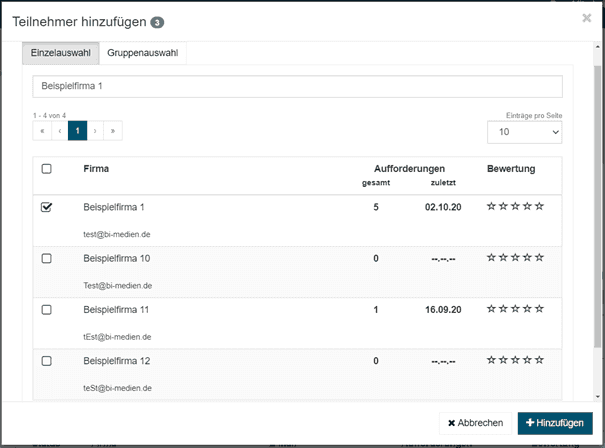The width and height of the screenshot is (605, 448).
Task: Give Beispielfirma 10 a one-star rating
Action: click(x=491, y=258)
